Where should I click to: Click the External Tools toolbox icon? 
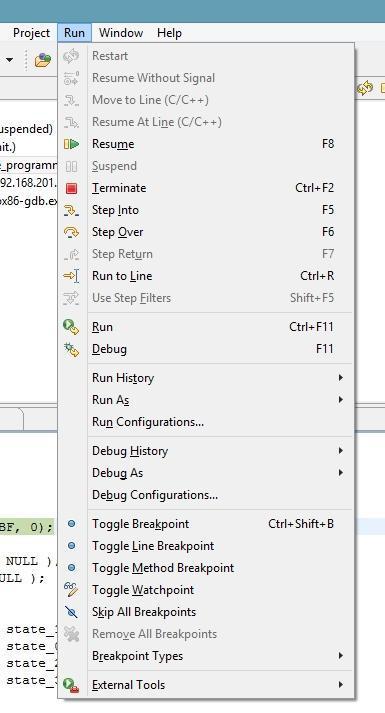pyautogui.click(x=71, y=685)
